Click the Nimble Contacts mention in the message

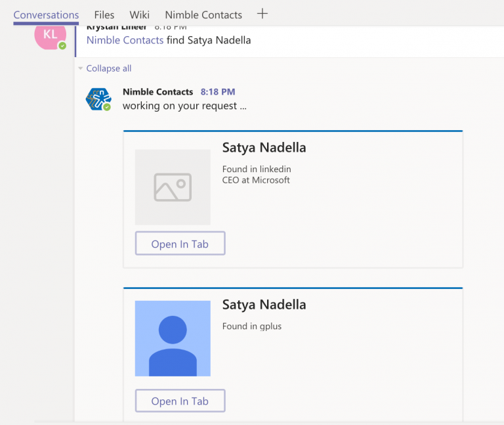pyautogui.click(x=125, y=40)
